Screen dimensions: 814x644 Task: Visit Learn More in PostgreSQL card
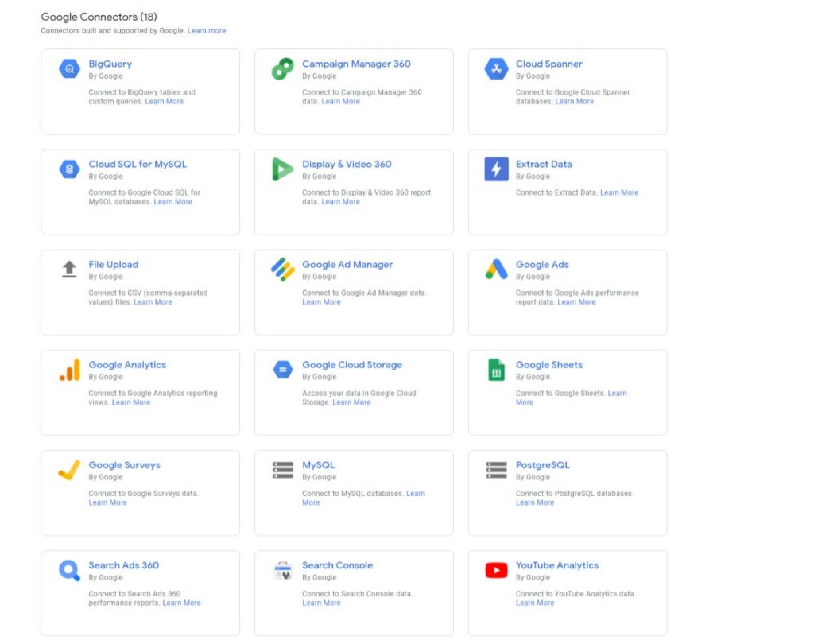(x=535, y=502)
